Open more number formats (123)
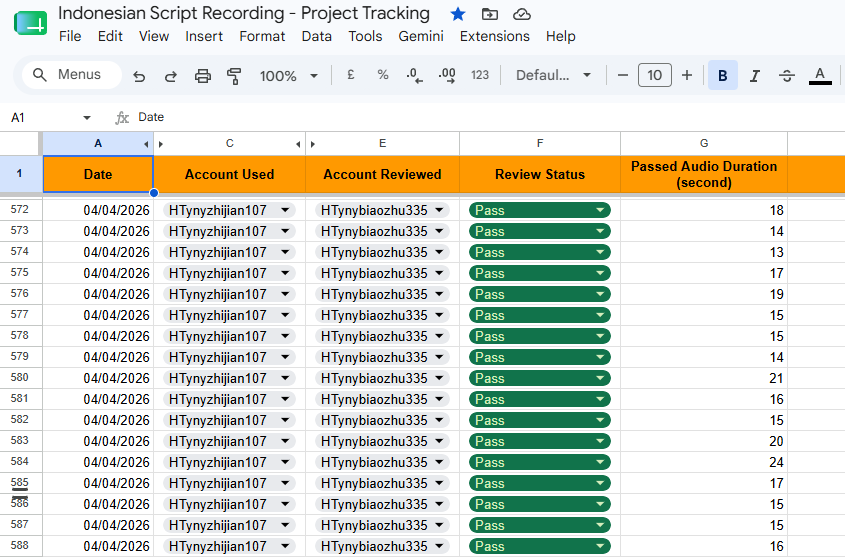This screenshot has width=845, height=557. pyautogui.click(x=480, y=75)
